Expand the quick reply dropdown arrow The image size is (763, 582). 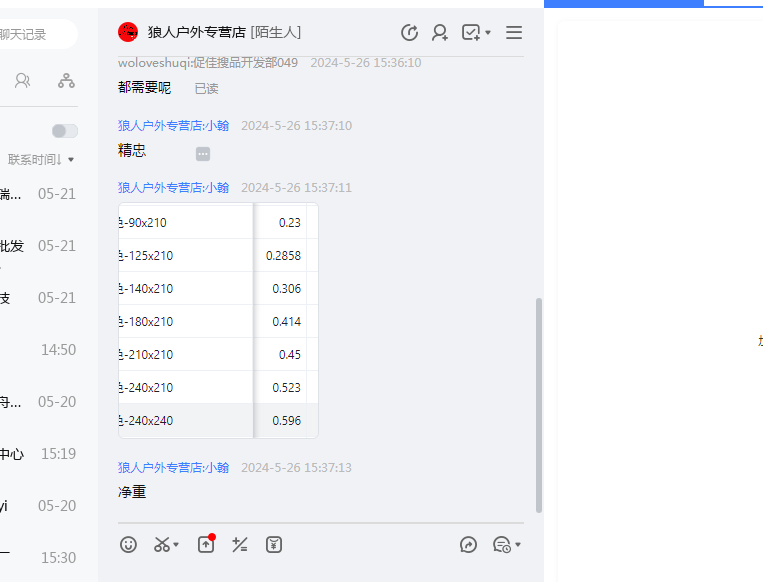(x=518, y=545)
